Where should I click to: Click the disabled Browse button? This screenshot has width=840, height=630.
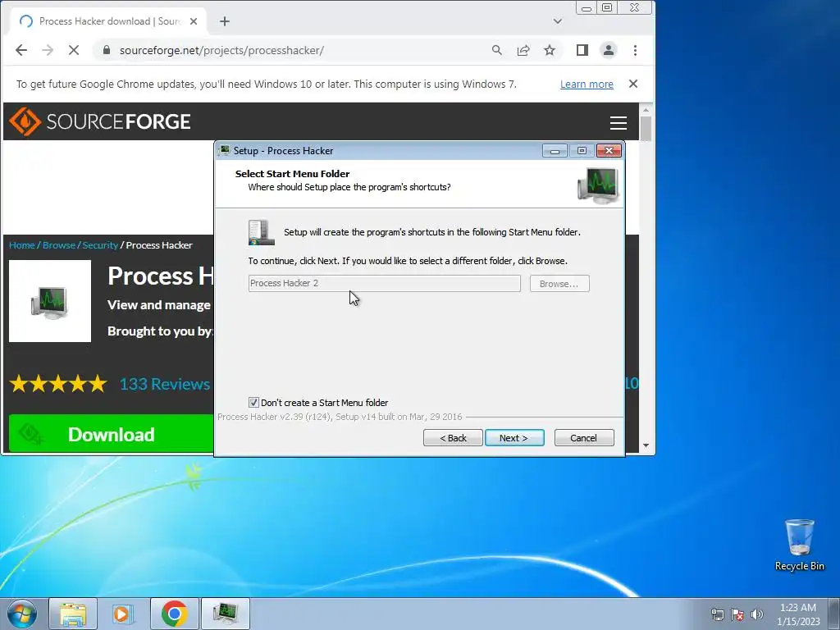pyautogui.click(x=559, y=283)
